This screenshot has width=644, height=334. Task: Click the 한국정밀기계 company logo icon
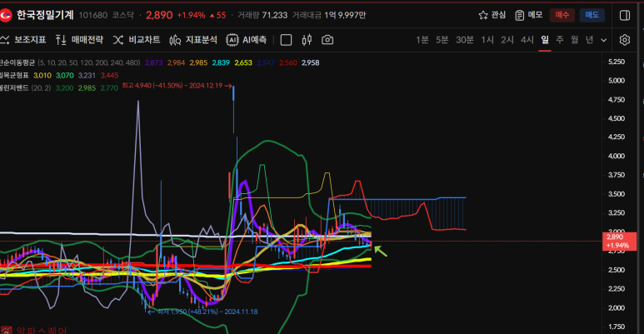[x=5, y=16]
